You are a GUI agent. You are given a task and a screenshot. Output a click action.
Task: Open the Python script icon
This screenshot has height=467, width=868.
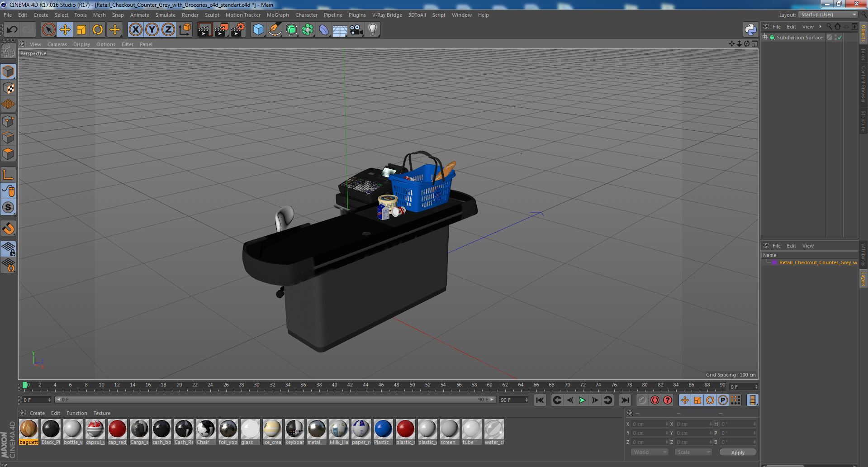coord(750,30)
